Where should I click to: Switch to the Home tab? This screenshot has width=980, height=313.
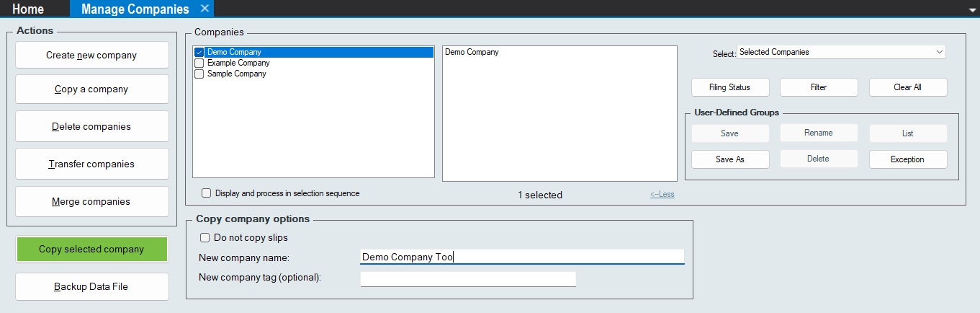click(x=28, y=9)
